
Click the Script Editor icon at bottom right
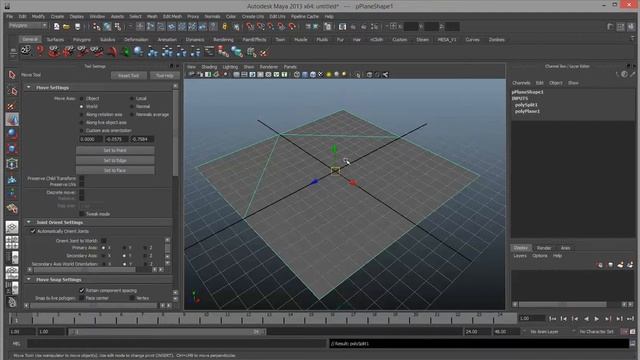coord(633,344)
